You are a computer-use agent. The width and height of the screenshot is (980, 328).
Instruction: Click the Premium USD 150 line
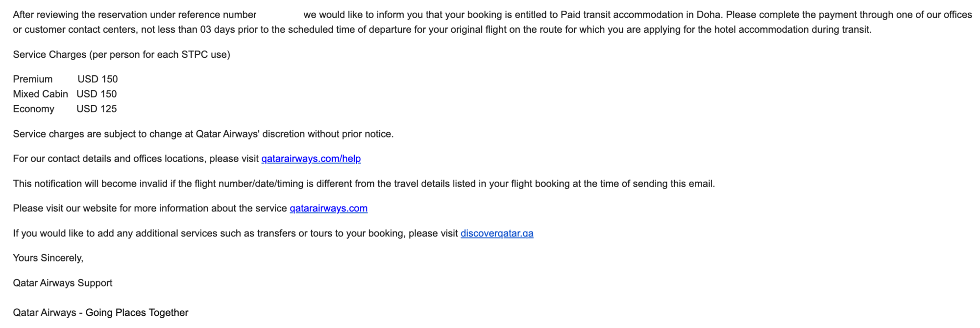[65, 79]
